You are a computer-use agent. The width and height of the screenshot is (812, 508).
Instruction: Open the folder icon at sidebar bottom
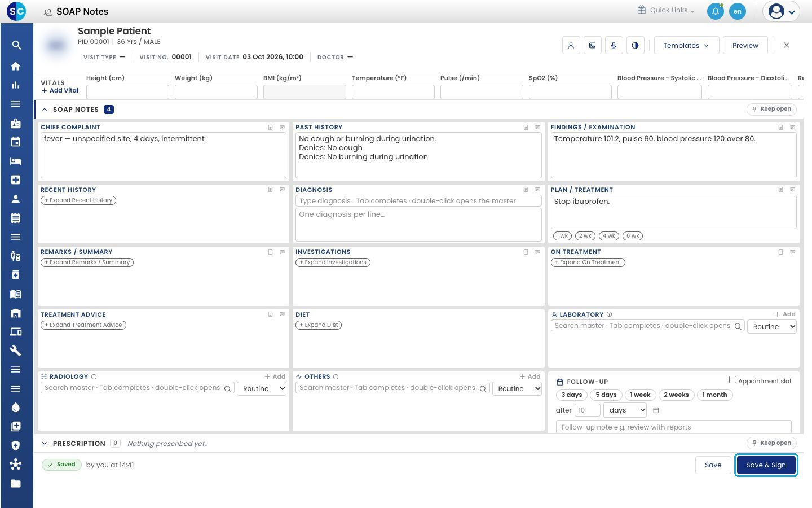[16, 484]
